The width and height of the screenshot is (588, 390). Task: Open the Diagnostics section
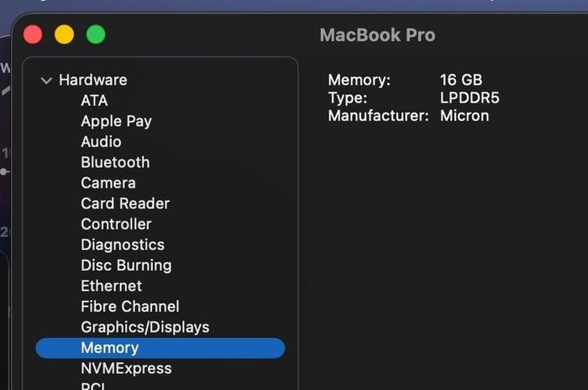(123, 245)
